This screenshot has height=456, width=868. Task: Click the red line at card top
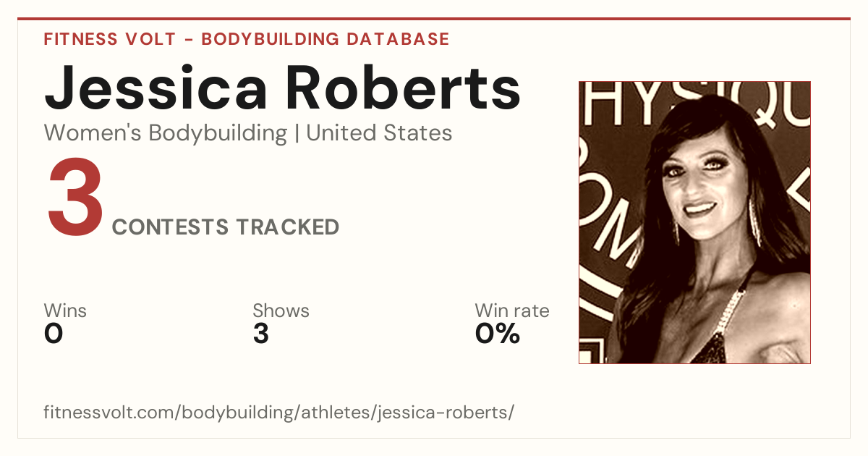pos(434,19)
